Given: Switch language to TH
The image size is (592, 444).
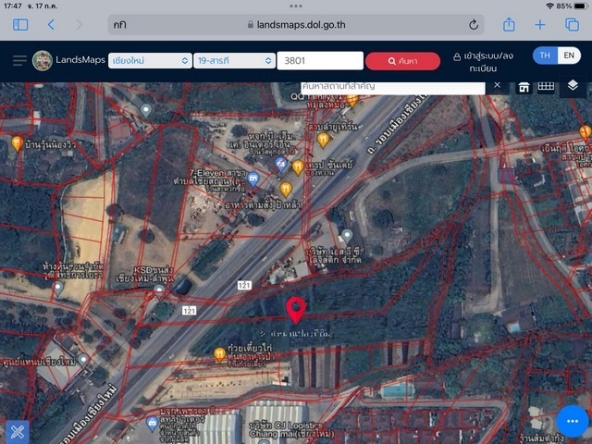Looking at the screenshot, I should (x=545, y=56).
